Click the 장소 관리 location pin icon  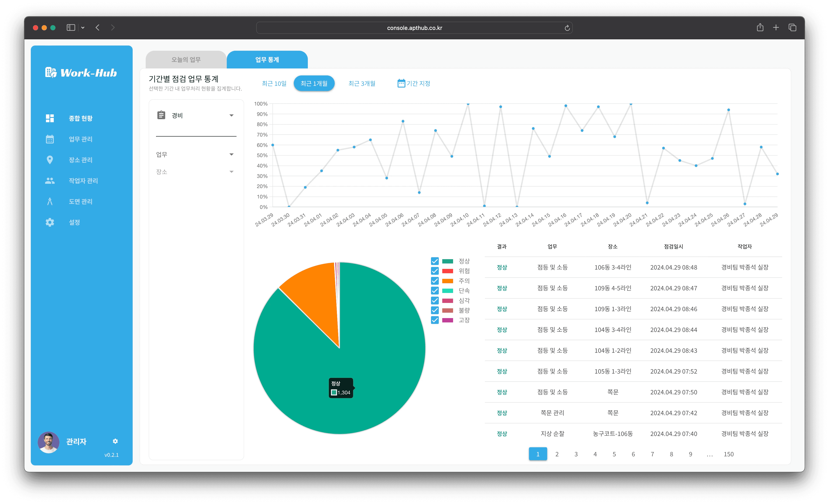click(x=50, y=160)
